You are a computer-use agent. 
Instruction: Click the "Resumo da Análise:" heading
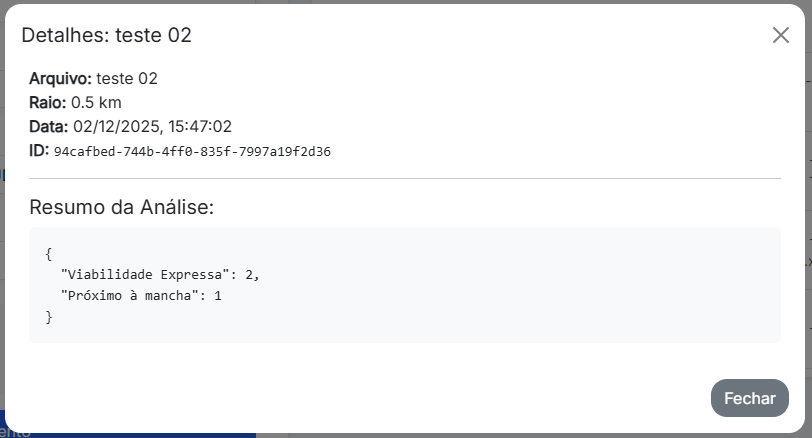pyautogui.click(x=122, y=207)
